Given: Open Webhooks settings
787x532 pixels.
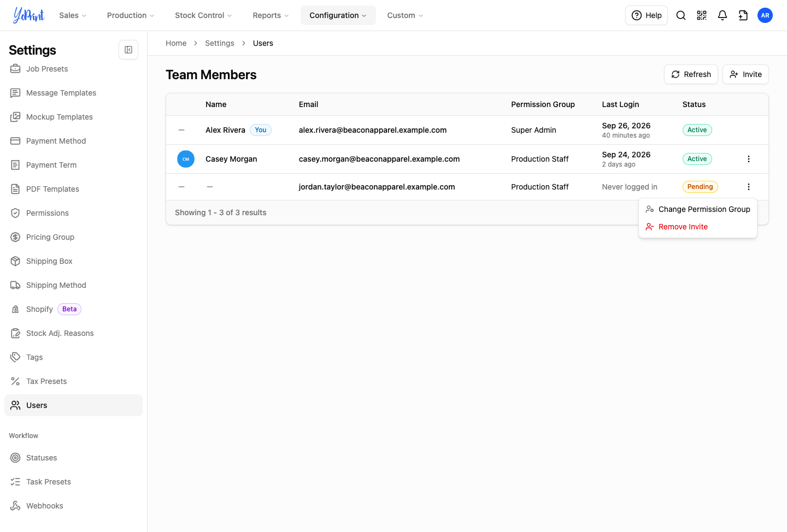Looking at the screenshot, I should [x=73, y=506].
